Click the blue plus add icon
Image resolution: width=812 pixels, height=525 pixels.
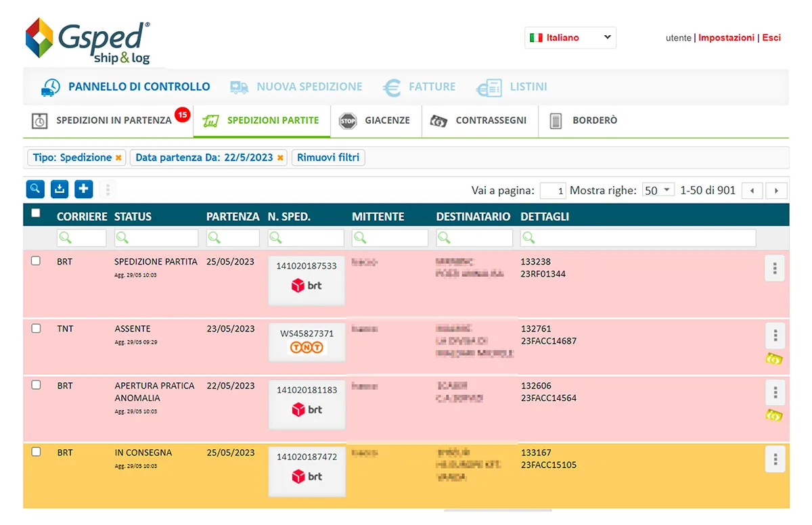point(83,189)
